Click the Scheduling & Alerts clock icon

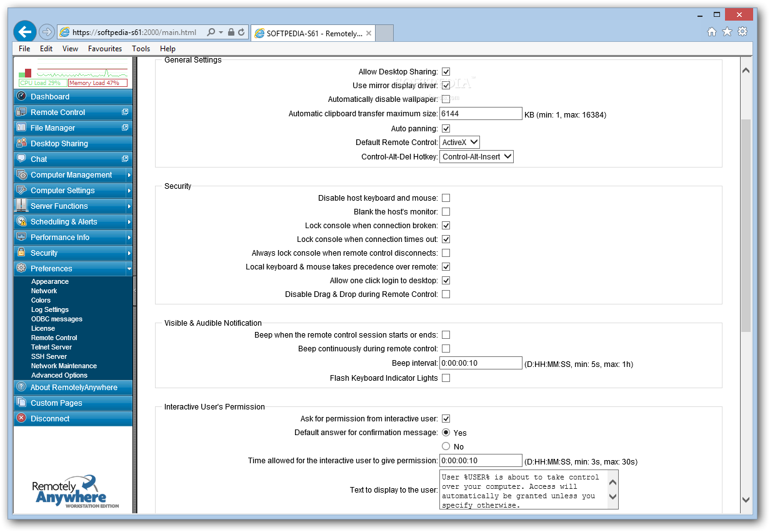[x=22, y=221]
